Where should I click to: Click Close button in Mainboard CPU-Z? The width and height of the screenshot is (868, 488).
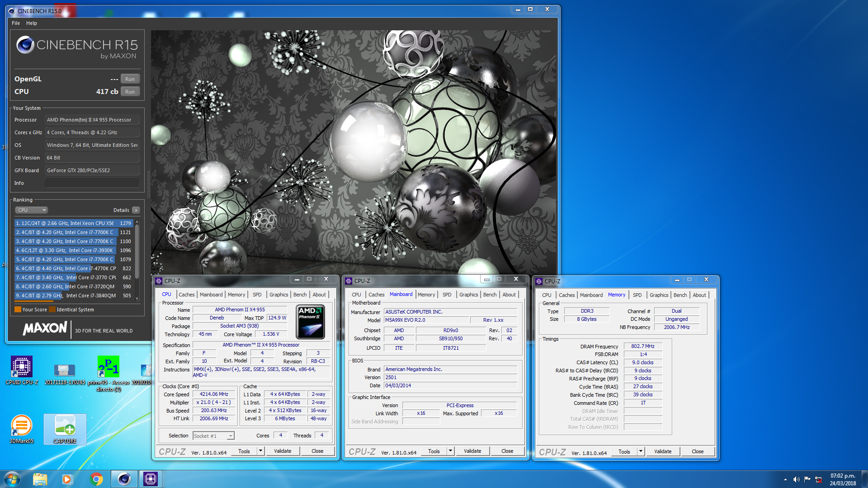(x=507, y=451)
